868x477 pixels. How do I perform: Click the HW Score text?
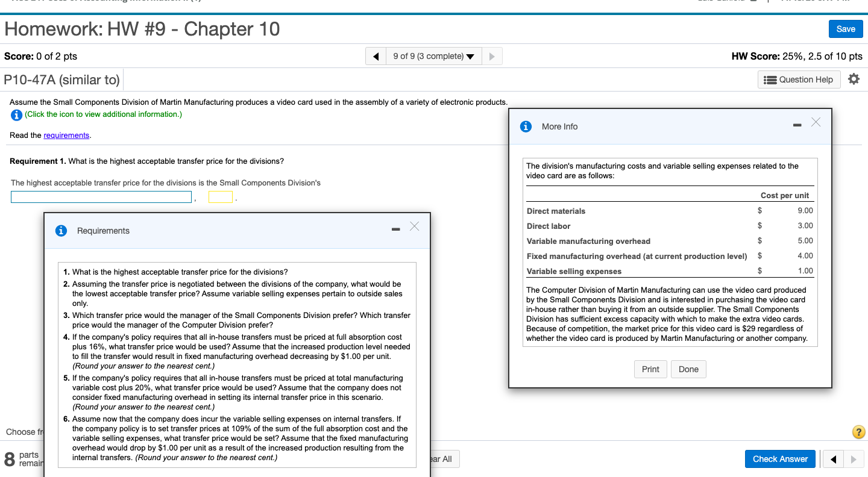tap(797, 56)
